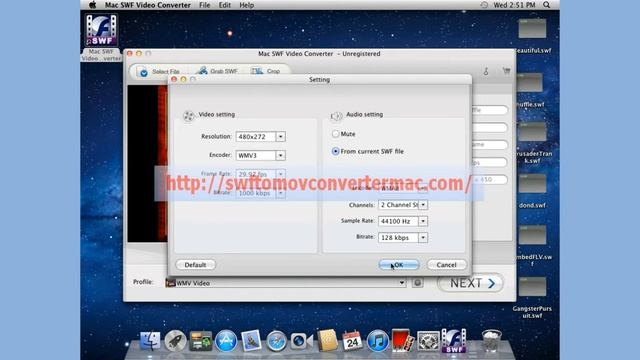Viewport: 640px width, 360px height.
Task: Click the Time Machine icon in the menu bar
Action: coord(484,5)
